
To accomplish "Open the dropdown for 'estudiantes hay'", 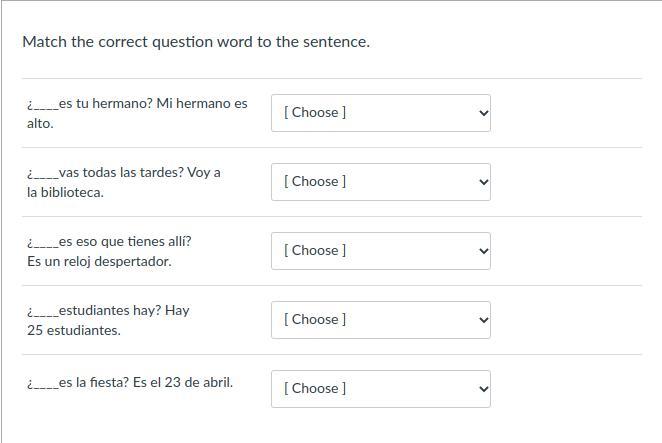I will click(380, 320).
